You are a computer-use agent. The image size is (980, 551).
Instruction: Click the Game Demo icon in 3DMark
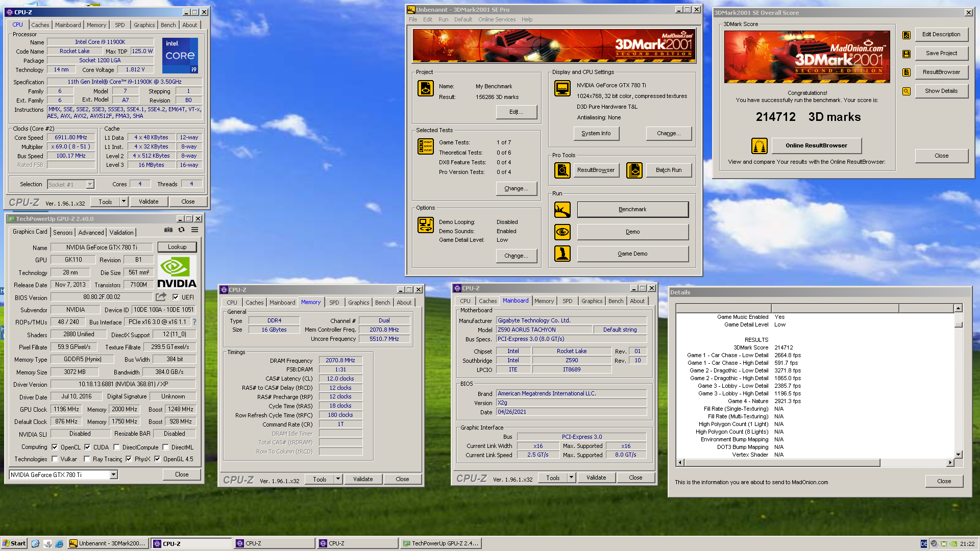coord(562,254)
